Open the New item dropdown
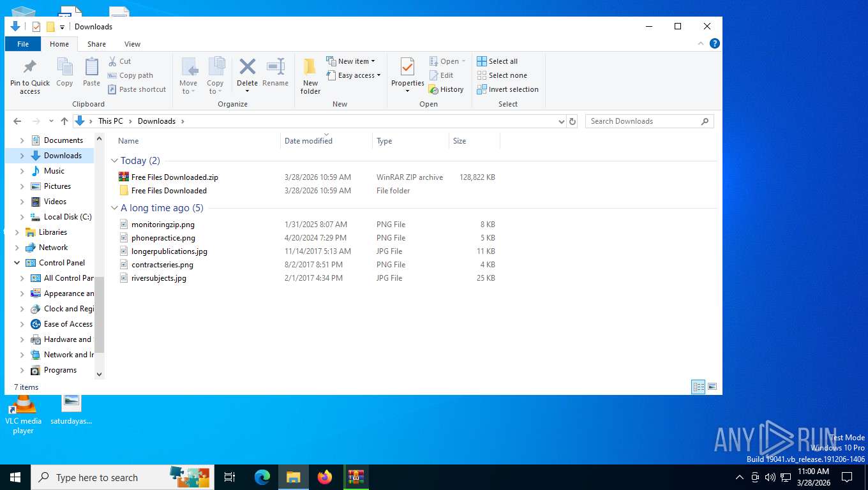The width and height of the screenshot is (868, 490). coord(350,61)
